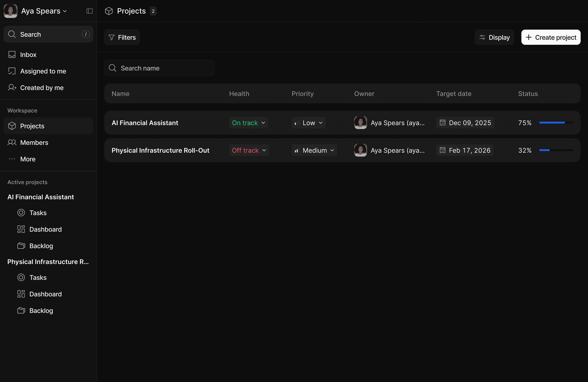This screenshot has width=588, height=382.
Task: Open Dashboard under Physical Infrastructure project
Action: tap(45, 294)
